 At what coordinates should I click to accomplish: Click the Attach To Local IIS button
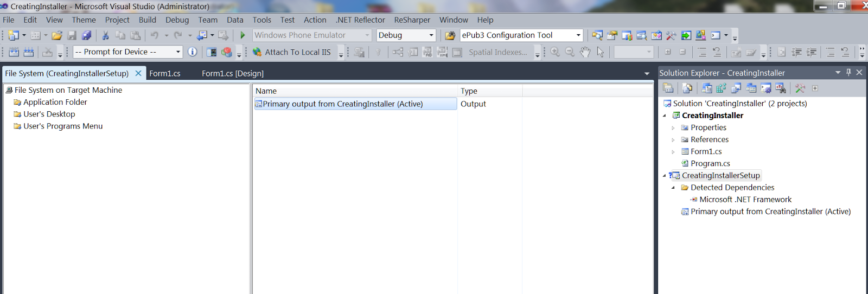(292, 52)
